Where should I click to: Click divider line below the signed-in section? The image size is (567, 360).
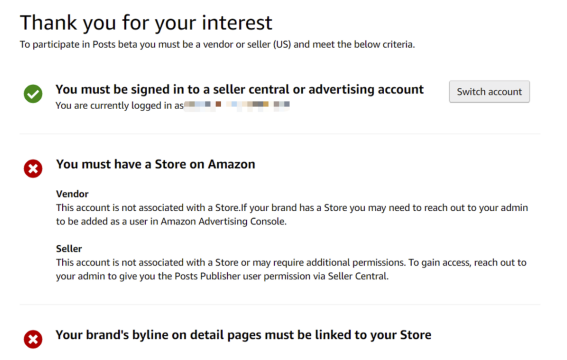pos(280,134)
